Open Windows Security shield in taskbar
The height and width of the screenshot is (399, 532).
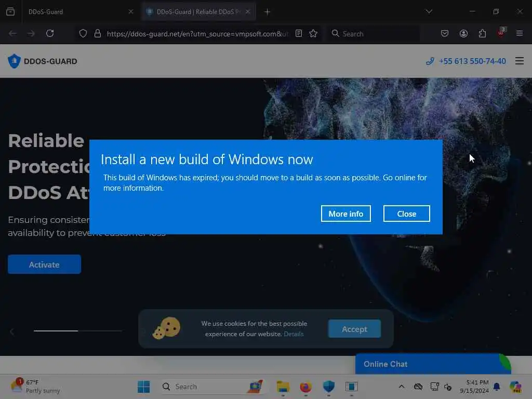(x=329, y=387)
